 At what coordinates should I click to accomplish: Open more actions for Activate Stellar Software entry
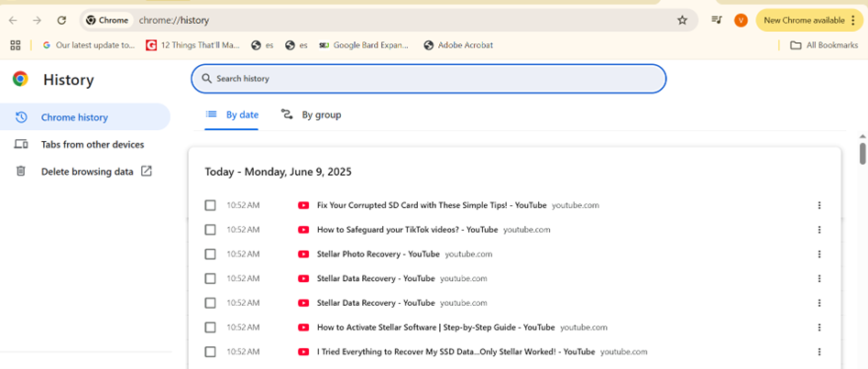(x=819, y=327)
